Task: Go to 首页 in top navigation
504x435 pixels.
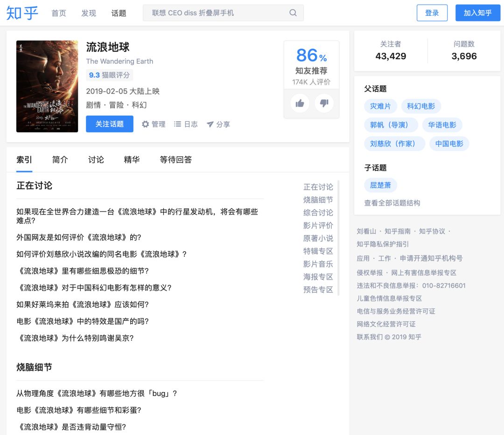Action: 59,13
